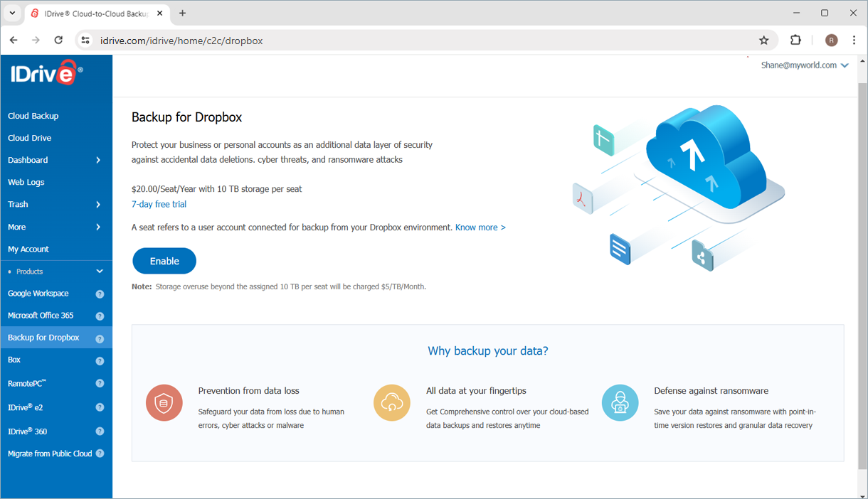Click the $20.00/Seat/Year pricing text
This screenshot has width=868, height=499.
217,189
